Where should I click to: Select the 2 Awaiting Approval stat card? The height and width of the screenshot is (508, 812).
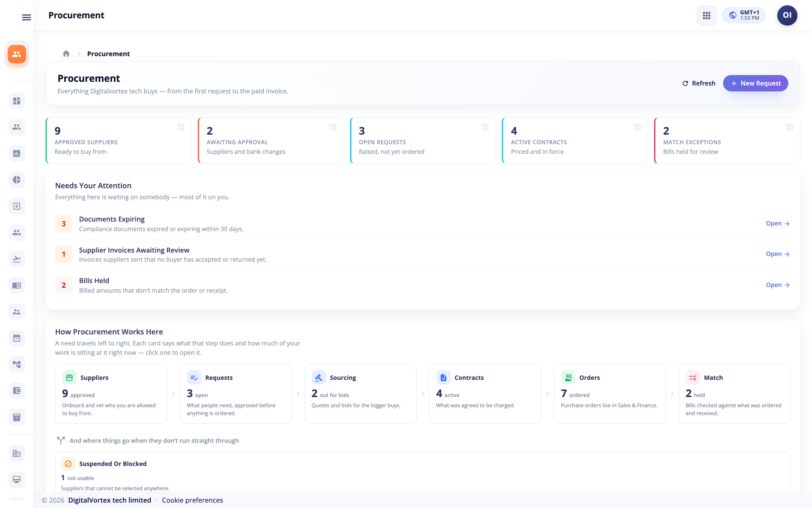pyautogui.click(x=271, y=141)
